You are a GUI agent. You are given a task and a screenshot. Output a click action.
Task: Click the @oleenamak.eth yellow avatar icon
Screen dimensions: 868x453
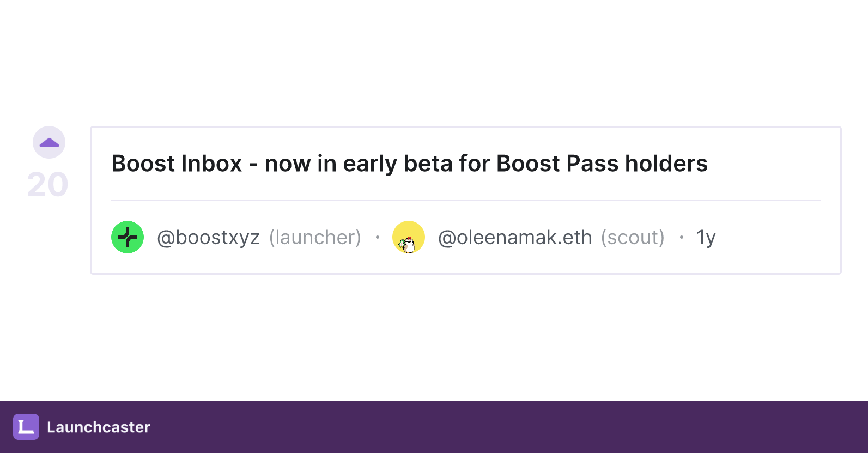pyautogui.click(x=409, y=237)
